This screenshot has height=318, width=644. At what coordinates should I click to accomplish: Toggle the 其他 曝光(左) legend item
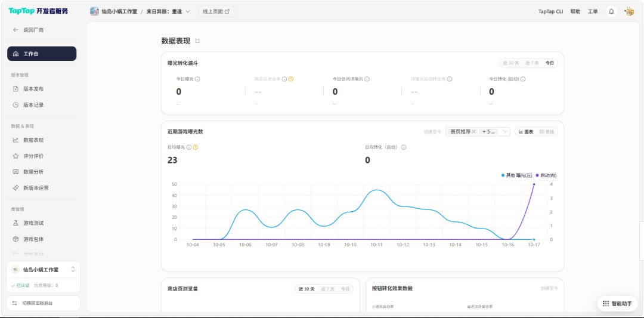tap(516, 175)
